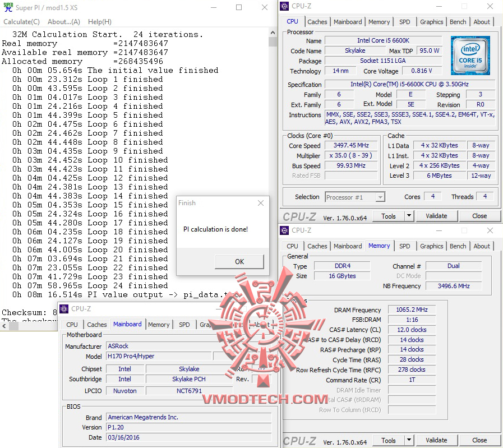
Task: Click the NCT6791 LPCIO field
Action: (x=189, y=391)
